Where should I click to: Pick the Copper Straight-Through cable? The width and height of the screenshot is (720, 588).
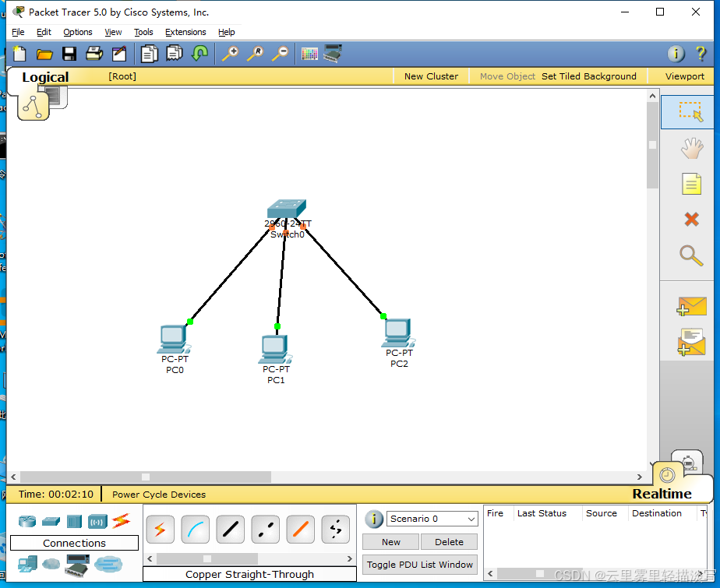point(231,530)
